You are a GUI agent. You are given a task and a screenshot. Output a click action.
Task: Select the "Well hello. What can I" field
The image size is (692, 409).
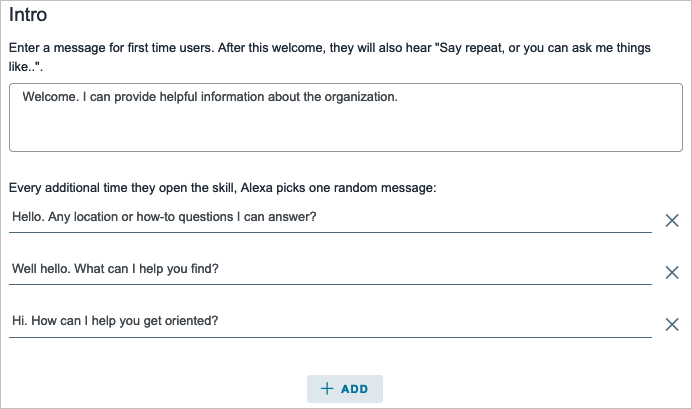click(x=330, y=269)
